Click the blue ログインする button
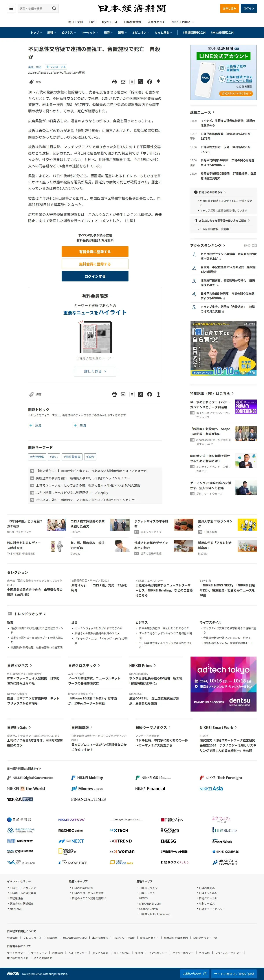The height and width of the screenshot is (980, 264). [x=95, y=276]
